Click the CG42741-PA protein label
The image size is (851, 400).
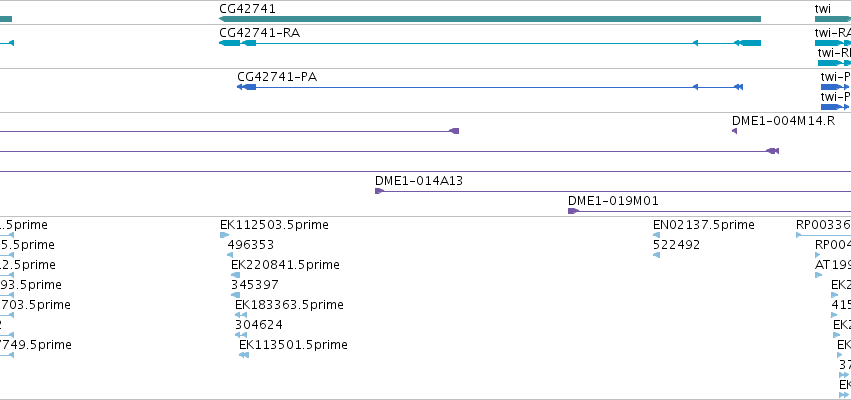277,77
